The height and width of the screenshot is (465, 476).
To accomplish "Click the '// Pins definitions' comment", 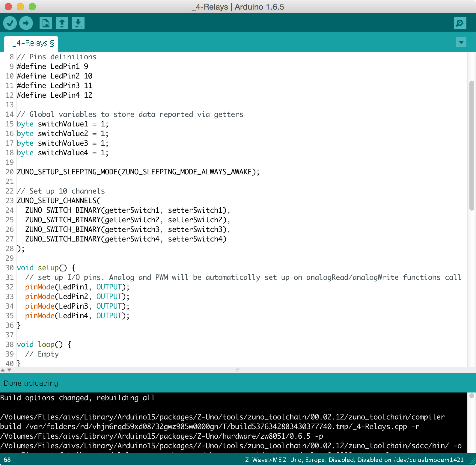I will tap(57, 57).
